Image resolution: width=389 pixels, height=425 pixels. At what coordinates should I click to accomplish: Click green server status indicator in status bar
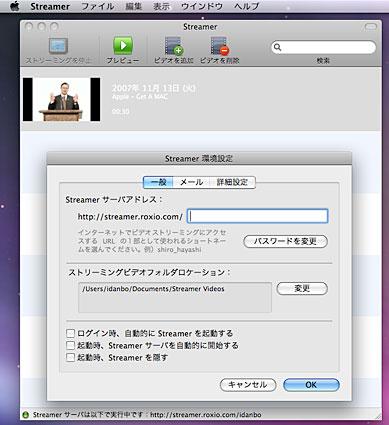[25, 415]
